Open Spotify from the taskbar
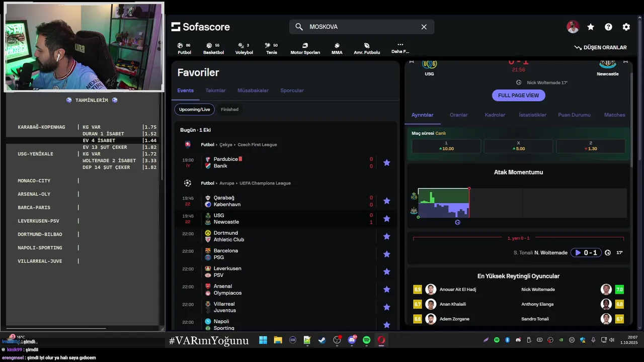This screenshot has width=644, height=362. (366, 340)
